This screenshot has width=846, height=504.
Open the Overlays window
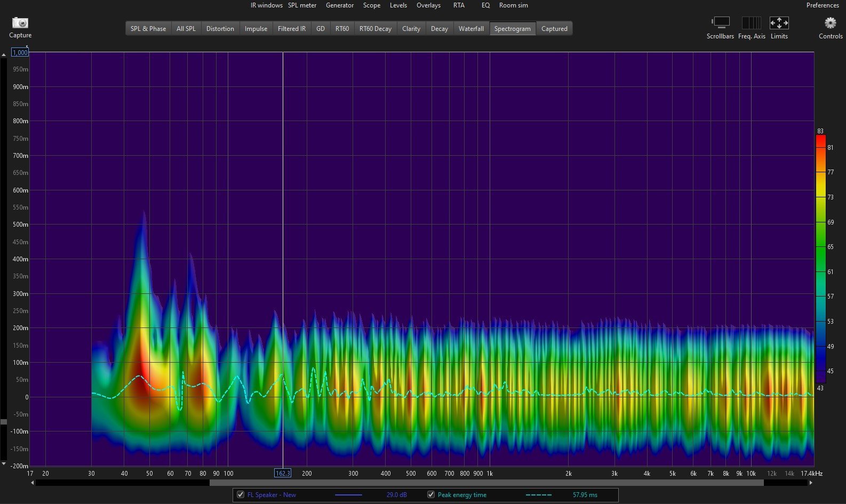coord(429,5)
